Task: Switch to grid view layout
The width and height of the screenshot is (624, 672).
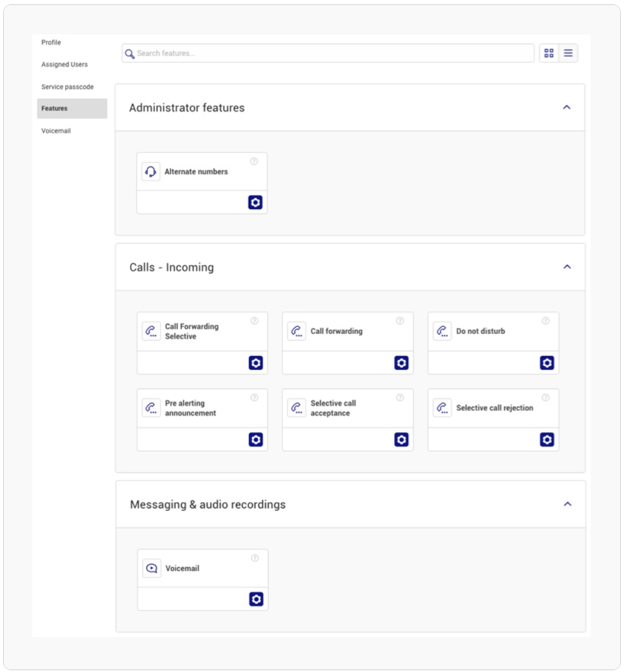Action: (549, 53)
